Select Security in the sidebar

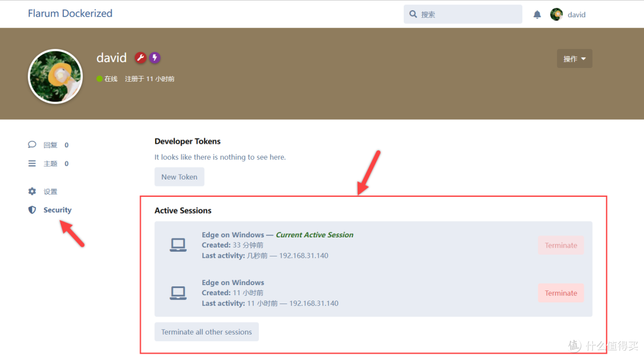(x=49, y=210)
